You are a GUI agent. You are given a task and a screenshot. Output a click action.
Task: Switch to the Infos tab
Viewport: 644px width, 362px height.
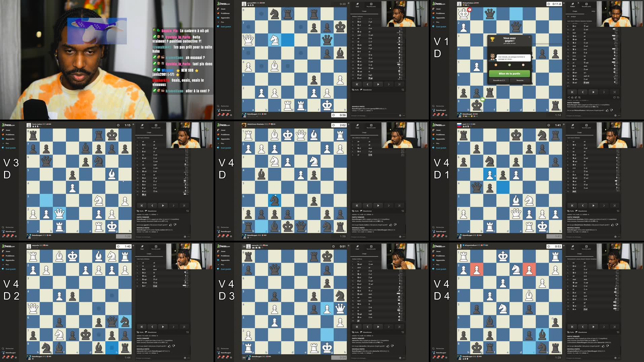pyautogui.click(x=594, y=11)
